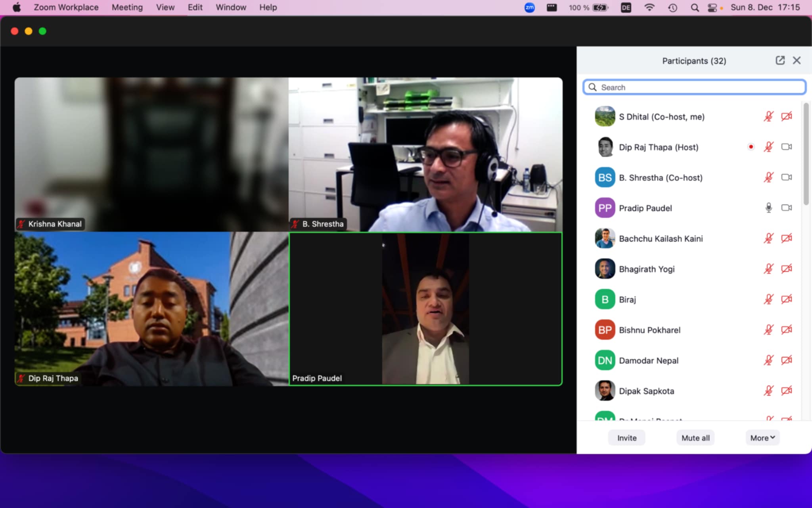The image size is (812, 508).
Task: Click Bishnu Pokharel's muted microphone icon
Action: coord(768,330)
